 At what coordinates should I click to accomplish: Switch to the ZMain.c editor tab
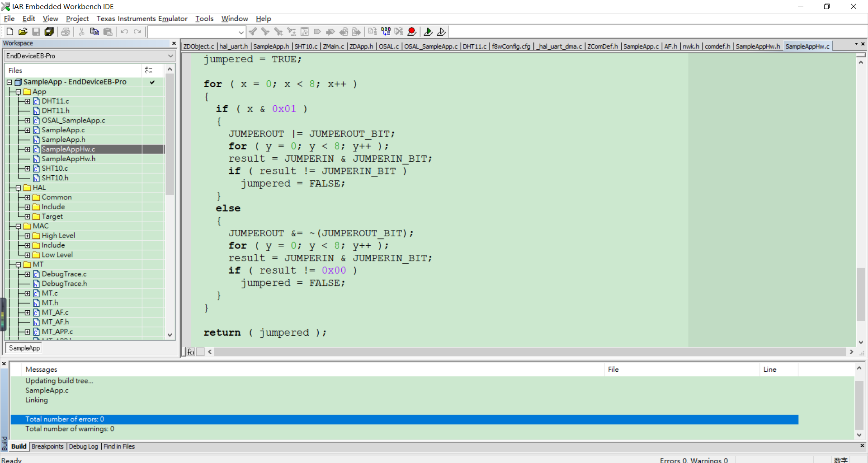333,47
